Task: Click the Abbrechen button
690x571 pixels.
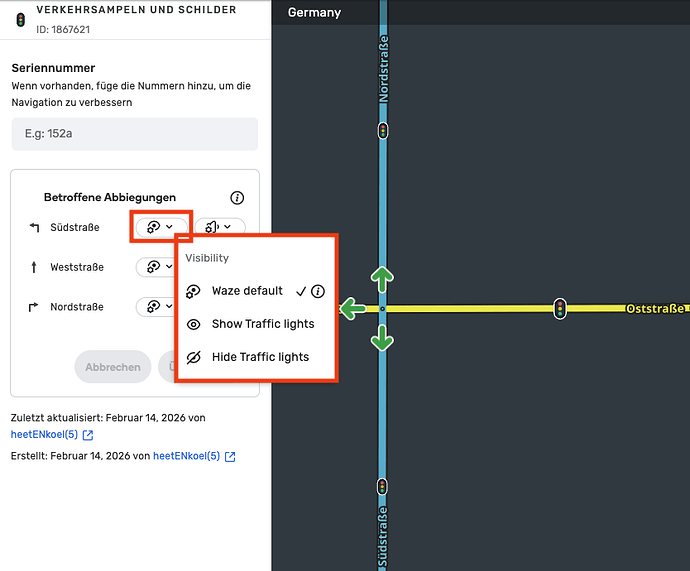Action: point(112,367)
